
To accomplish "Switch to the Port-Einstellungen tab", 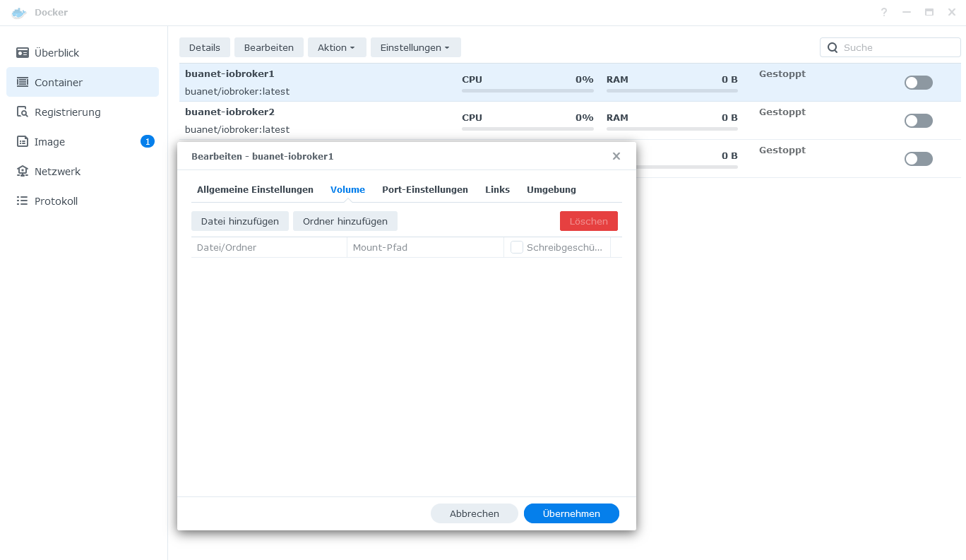I will [424, 190].
